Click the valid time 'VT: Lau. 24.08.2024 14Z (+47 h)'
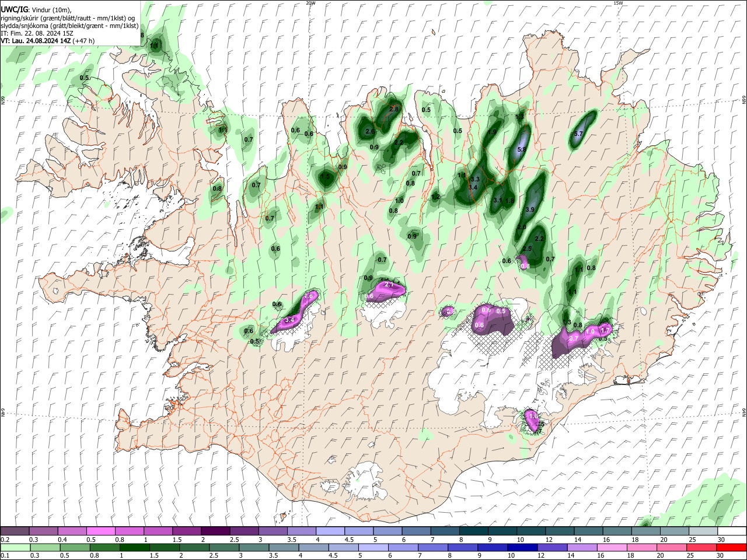The image size is (747, 560). (x=47, y=41)
